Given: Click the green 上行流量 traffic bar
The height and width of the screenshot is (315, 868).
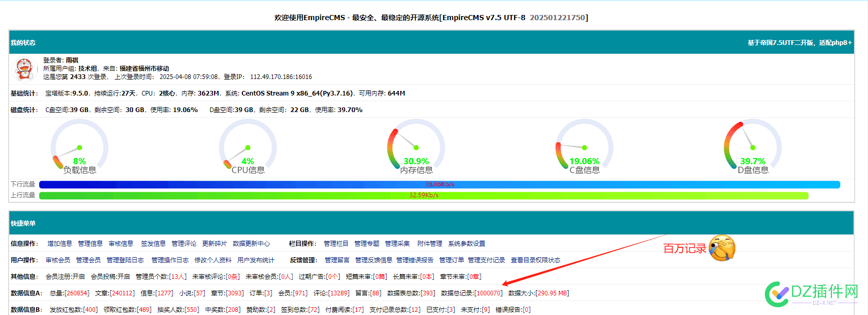Looking at the screenshot, I should click(x=423, y=195).
